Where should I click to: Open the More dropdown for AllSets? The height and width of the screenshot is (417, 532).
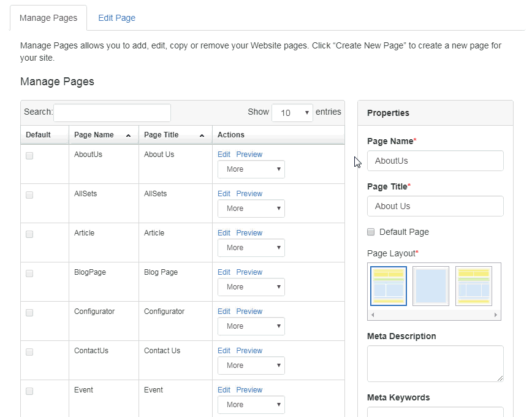coord(251,208)
